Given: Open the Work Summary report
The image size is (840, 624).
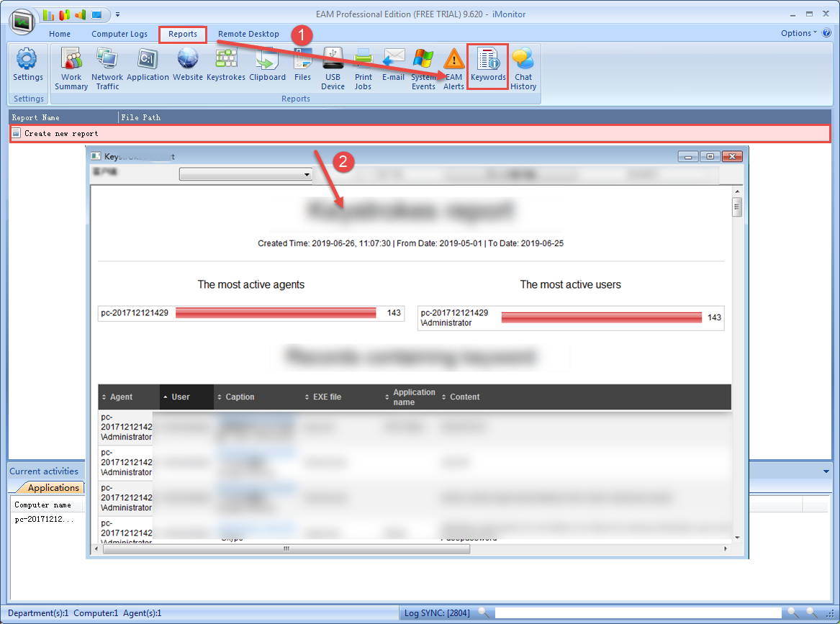Looking at the screenshot, I should pyautogui.click(x=71, y=68).
